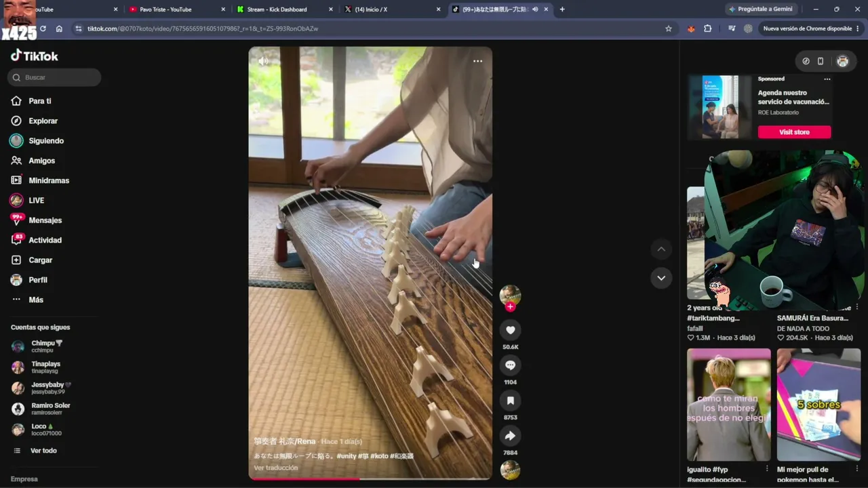Open the browser extensions puzzle icon
Viewport: 868px width, 488px height.
point(708,28)
